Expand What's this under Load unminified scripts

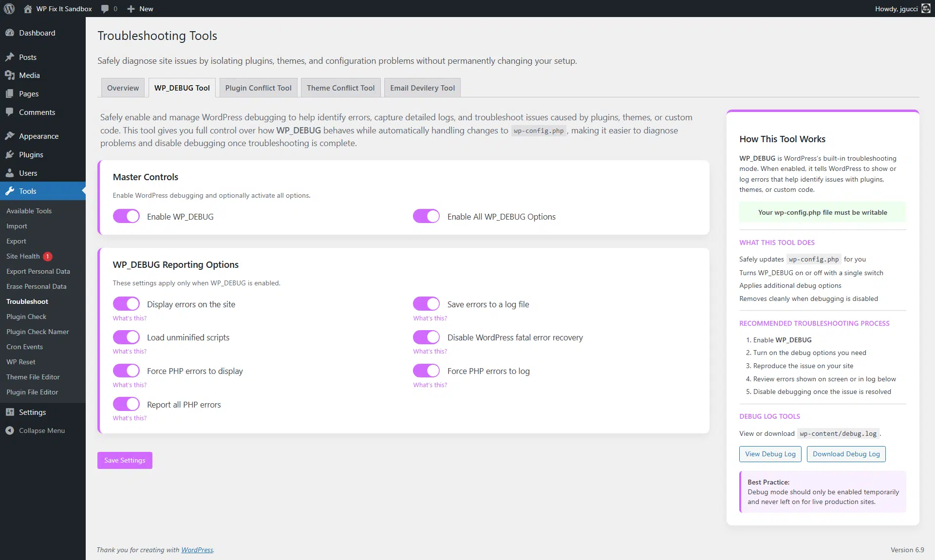pyautogui.click(x=129, y=351)
